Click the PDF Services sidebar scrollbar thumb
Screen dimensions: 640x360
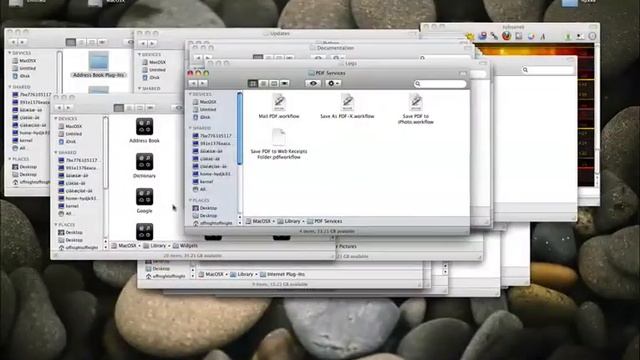click(x=240, y=129)
